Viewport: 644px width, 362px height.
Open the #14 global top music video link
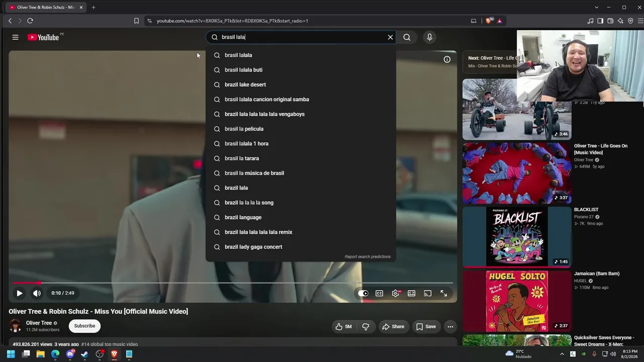coord(109,344)
